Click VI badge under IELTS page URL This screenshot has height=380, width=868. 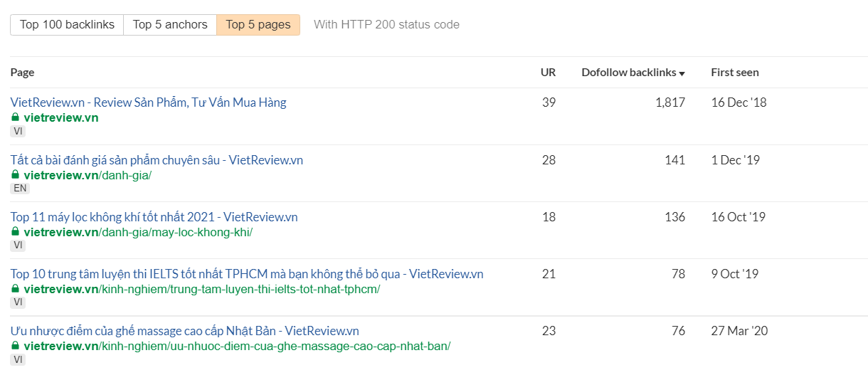click(18, 302)
